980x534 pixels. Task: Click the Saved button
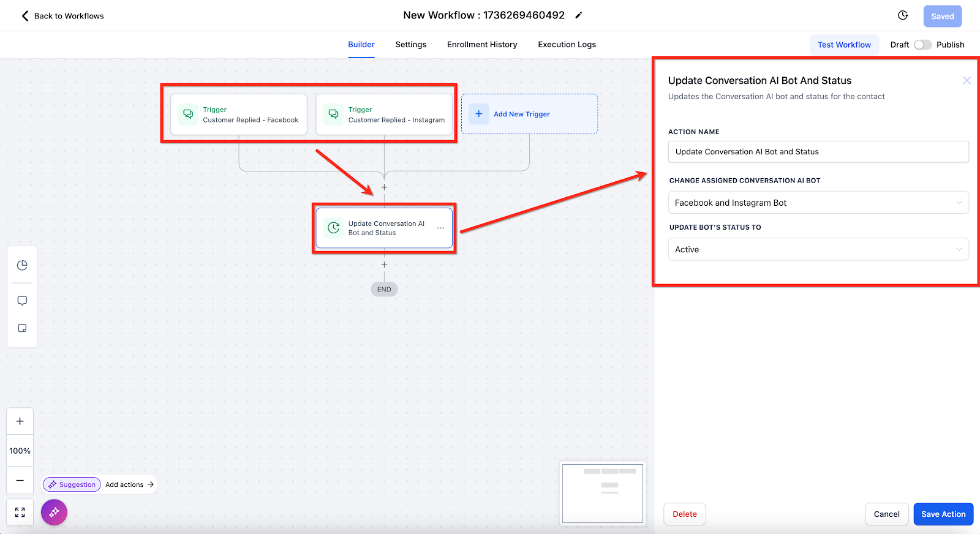943,17
